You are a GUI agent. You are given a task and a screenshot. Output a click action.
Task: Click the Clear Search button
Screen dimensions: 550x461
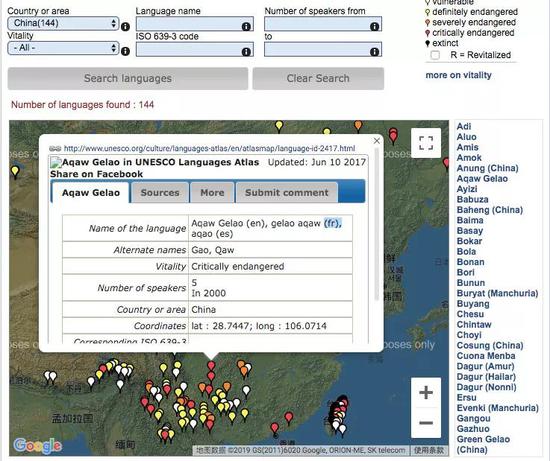318,79
